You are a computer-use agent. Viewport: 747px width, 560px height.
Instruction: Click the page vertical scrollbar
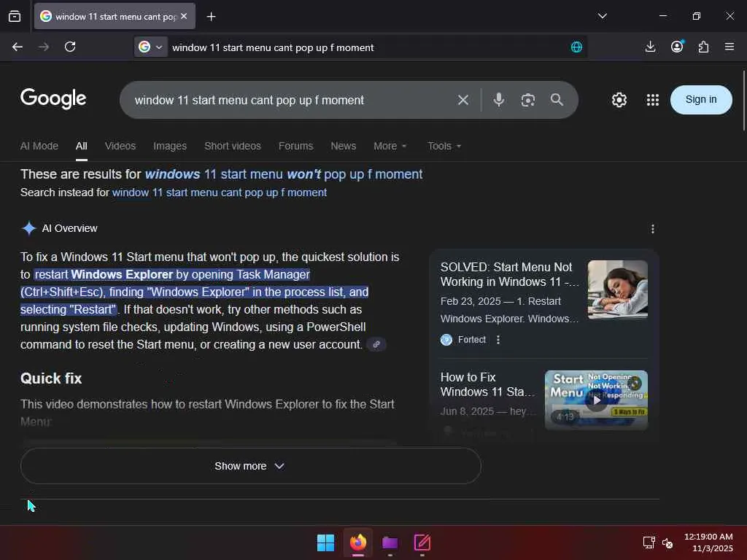coord(743,100)
